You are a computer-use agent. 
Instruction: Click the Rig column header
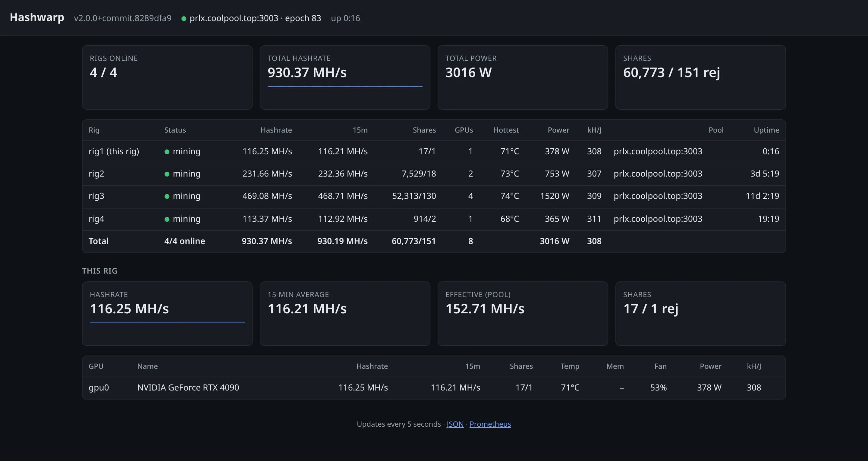point(94,130)
